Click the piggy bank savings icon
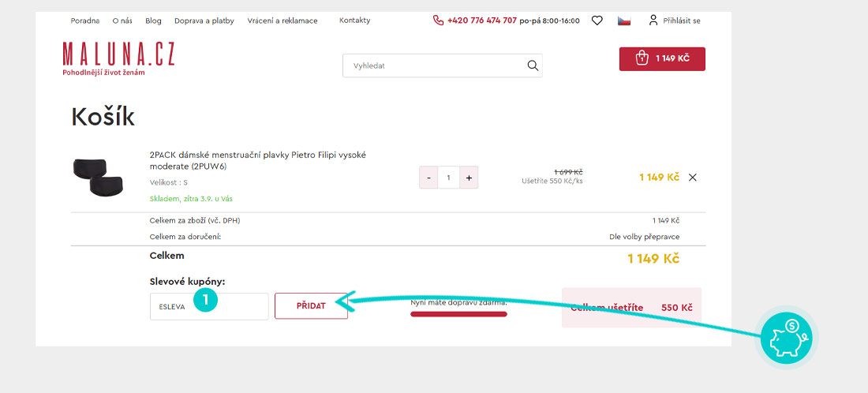 (x=788, y=335)
